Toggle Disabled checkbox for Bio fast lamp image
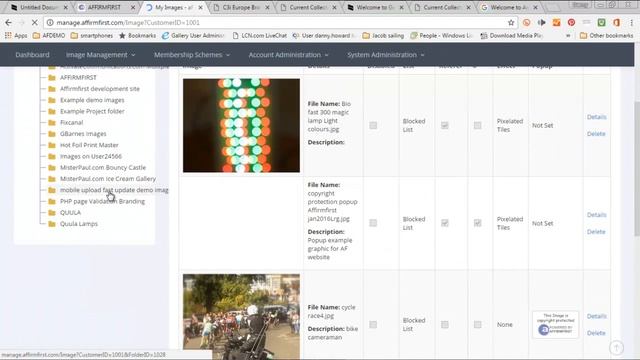This screenshot has width=640, height=360. point(373,125)
